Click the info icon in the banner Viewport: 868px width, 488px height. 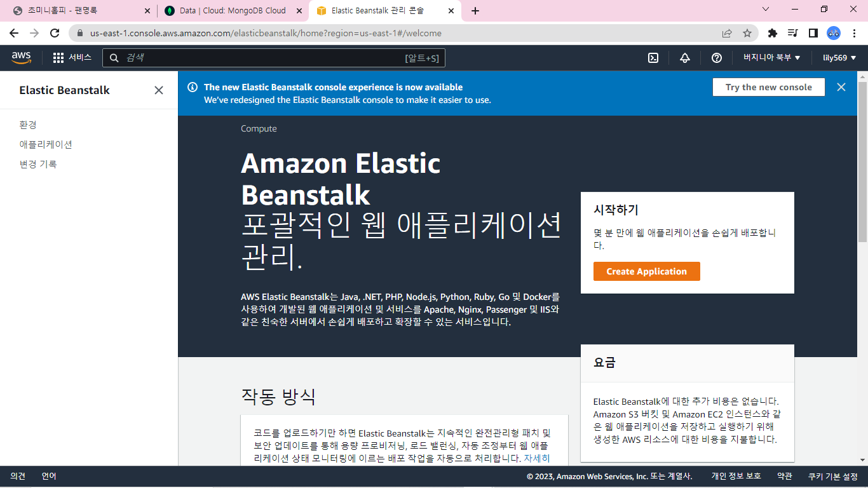pyautogui.click(x=193, y=87)
